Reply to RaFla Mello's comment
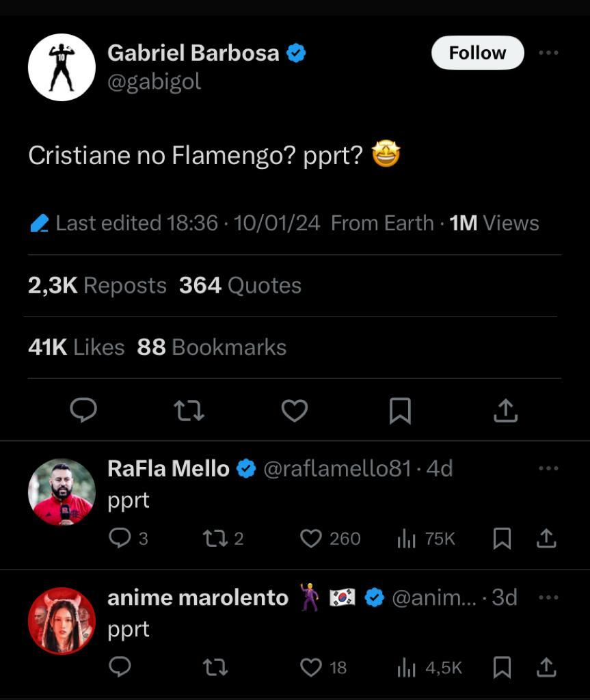Screen dimensions: 590x700 coord(120,539)
